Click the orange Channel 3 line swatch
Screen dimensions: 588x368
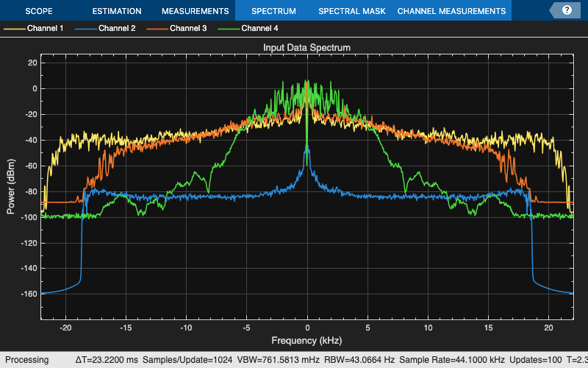point(157,29)
